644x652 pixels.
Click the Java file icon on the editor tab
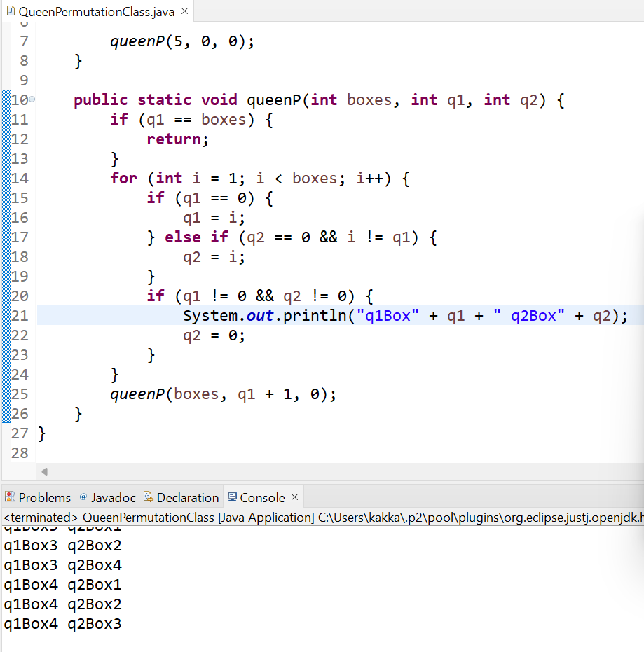coord(10,11)
